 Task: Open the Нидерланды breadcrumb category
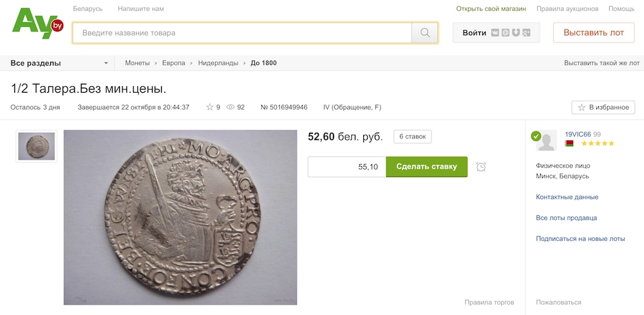(x=218, y=63)
